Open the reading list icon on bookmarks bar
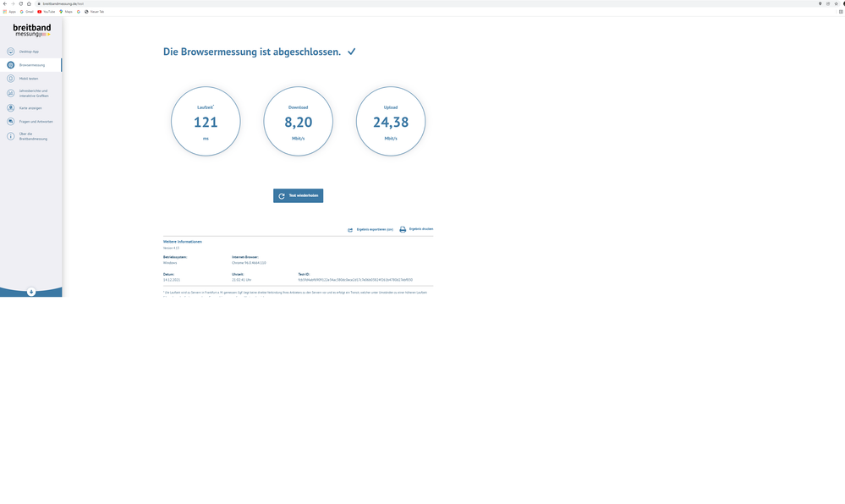845x504 pixels. (841, 11)
